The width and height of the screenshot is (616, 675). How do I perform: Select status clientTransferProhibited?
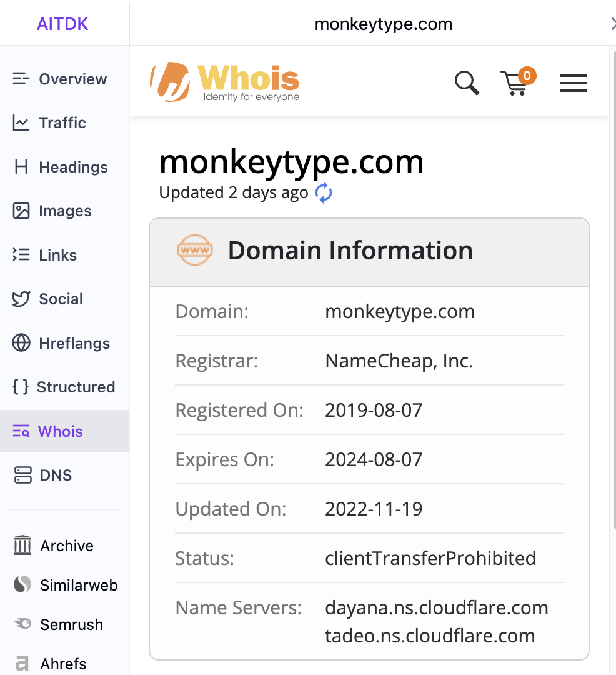click(x=430, y=558)
